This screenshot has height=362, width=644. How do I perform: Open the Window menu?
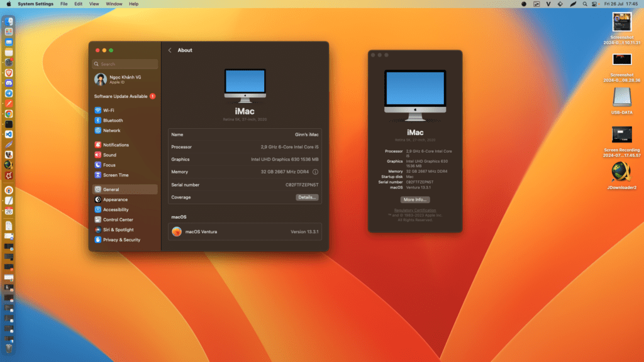(114, 4)
